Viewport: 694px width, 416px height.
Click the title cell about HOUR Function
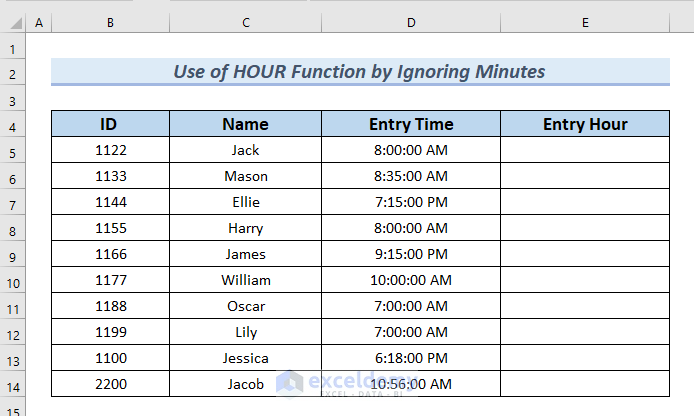360,71
